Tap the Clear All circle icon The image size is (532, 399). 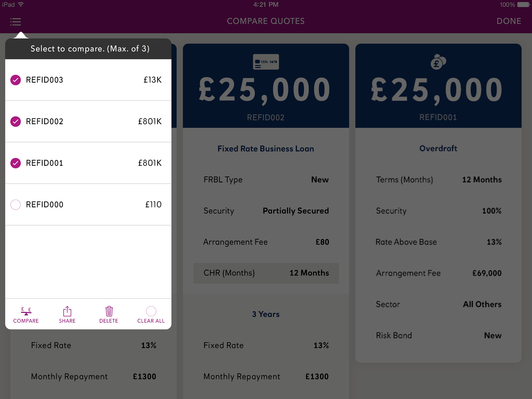tap(151, 311)
